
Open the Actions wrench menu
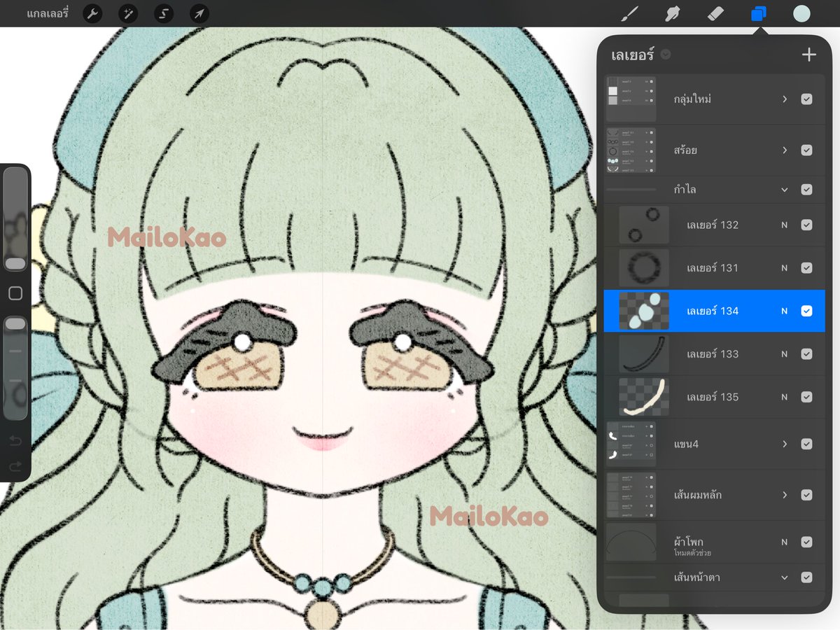(x=93, y=13)
